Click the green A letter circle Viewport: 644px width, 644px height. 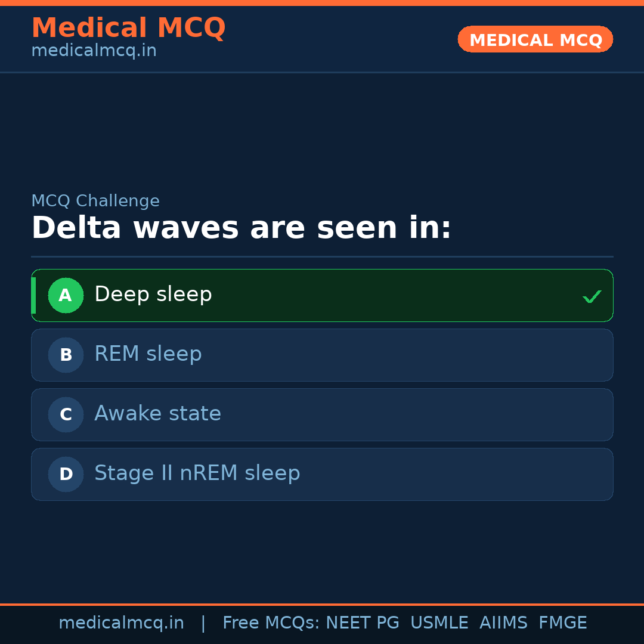pyautogui.click(x=66, y=295)
